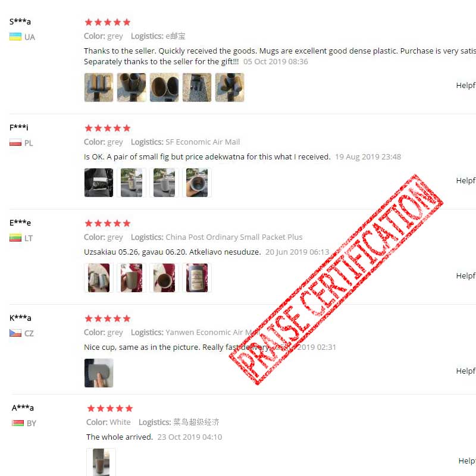Screen dimensions: 476x476
Task: Open the photo in K***a's review
Action: coord(99,373)
